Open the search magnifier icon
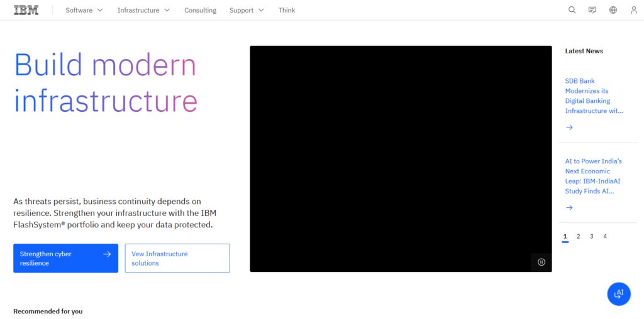This screenshot has height=319, width=644. coord(572,10)
